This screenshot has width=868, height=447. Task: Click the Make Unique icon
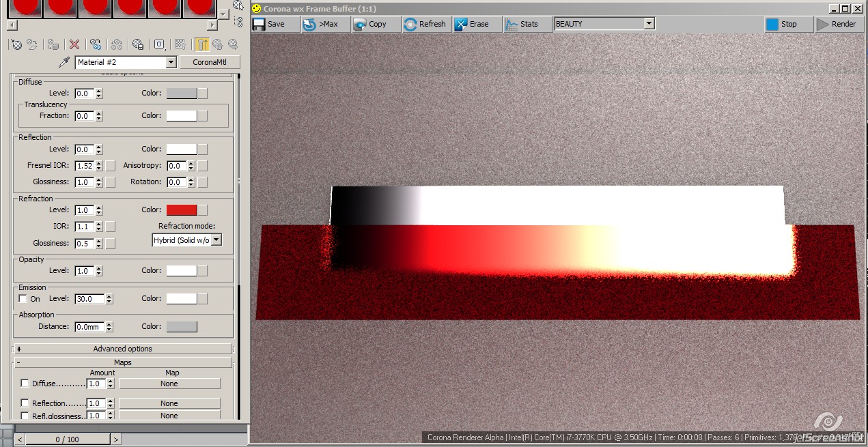click(117, 44)
